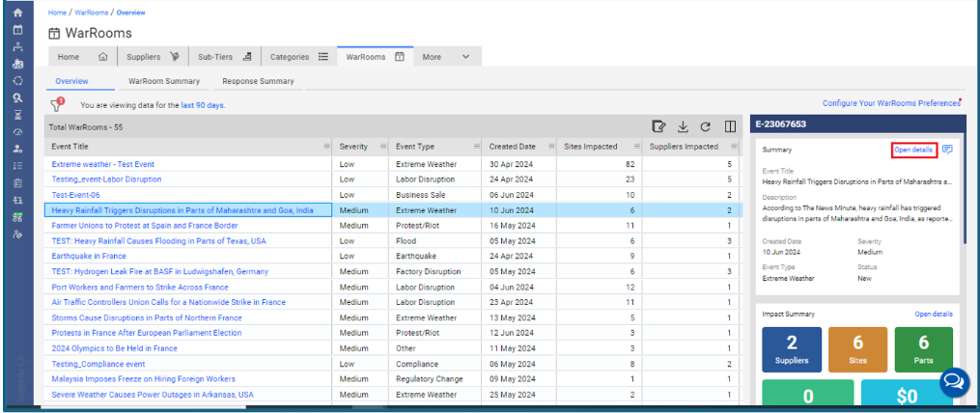The width and height of the screenshot is (980, 413).
Task: Click Open details in Impact Summary
Action: tap(934, 314)
